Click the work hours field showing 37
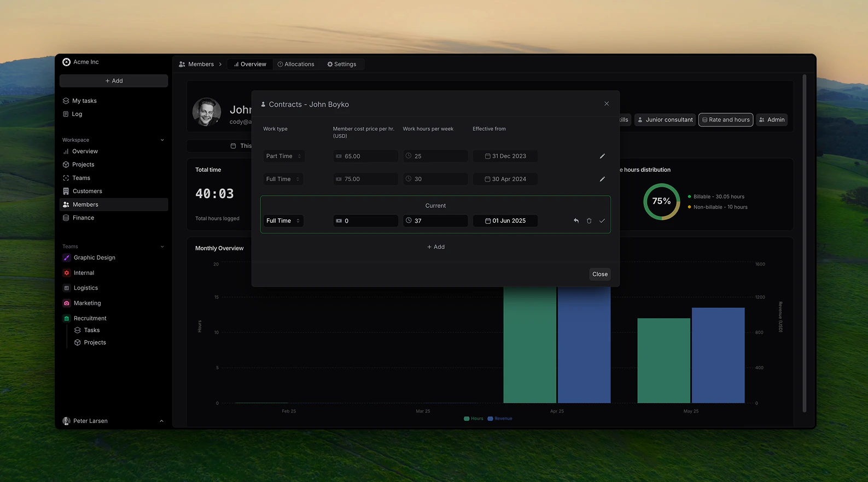This screenshot has height=482, width=868. tap(435, 220)
